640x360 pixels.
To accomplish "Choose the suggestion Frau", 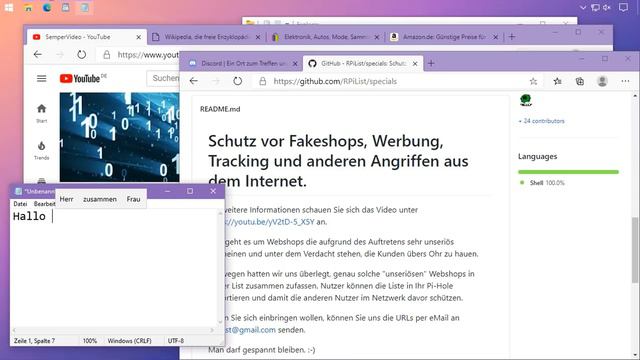I will pos(133,199).
